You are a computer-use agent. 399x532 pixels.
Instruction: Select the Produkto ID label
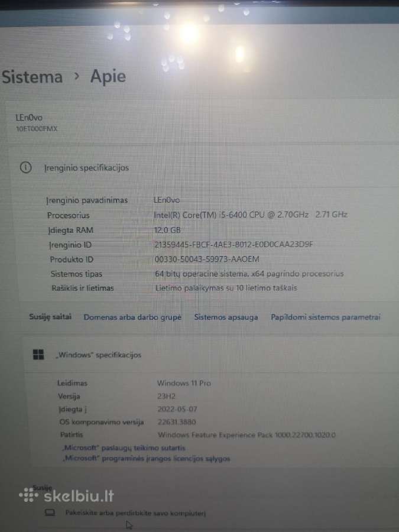coord(72,259)
